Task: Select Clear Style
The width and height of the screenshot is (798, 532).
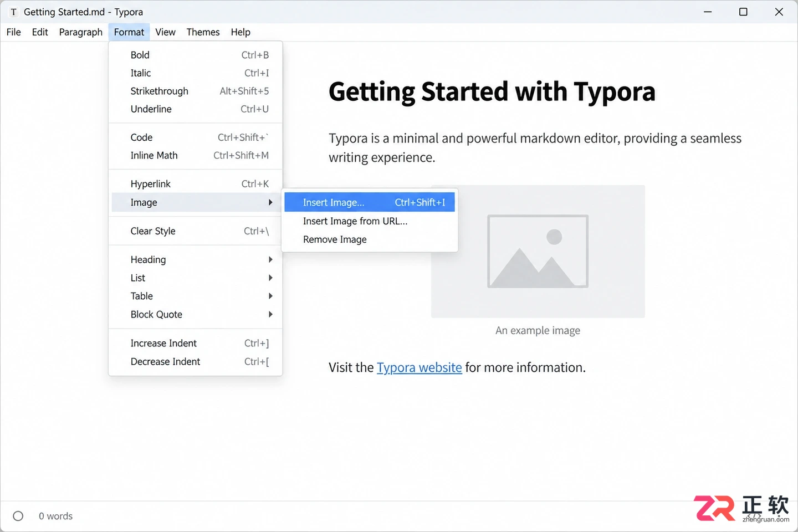Action: pyautogui.click(x=196, y=231)
